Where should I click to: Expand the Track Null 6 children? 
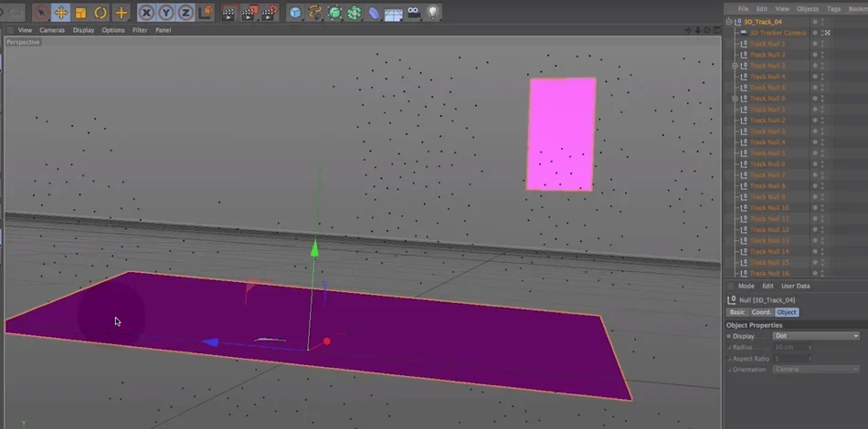point(736,99)
